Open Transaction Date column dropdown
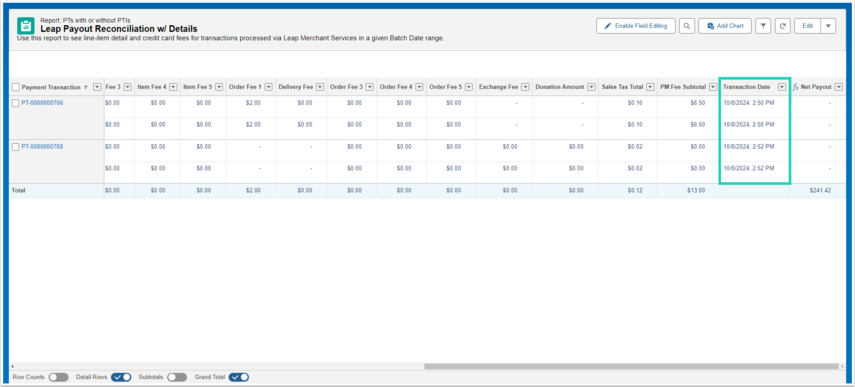Image resolution: width=855 pixels, height=387 pixels. tap(782, 87)
